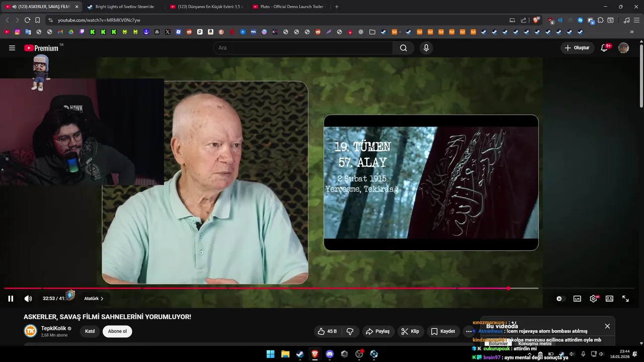This screenshot has height=362, width=644.
Task: Close the Bu videoda panel
Action: point(607,326)
